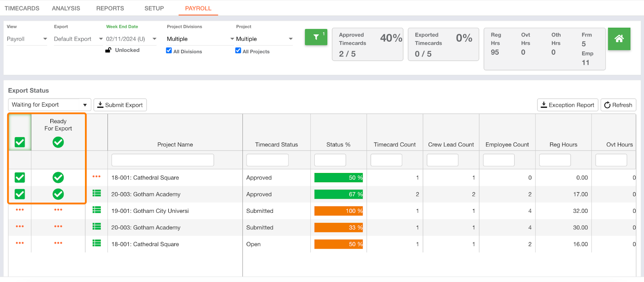Toggle the All Projects checkbox
644x282 pixels.
click(238, 51)
